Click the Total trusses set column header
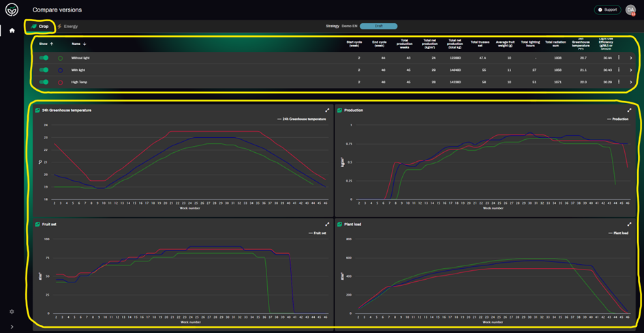This screenshot has width=644, height=333. [x=480, y=44]
